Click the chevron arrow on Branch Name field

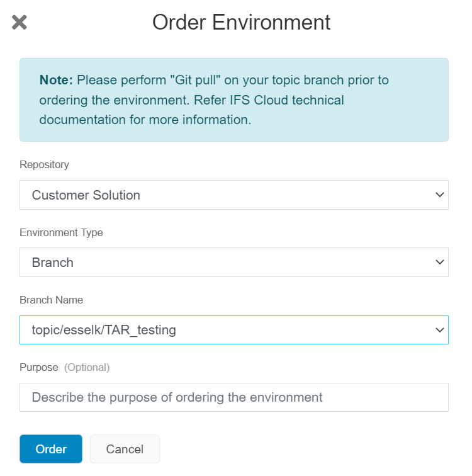[x=440, y=329]
